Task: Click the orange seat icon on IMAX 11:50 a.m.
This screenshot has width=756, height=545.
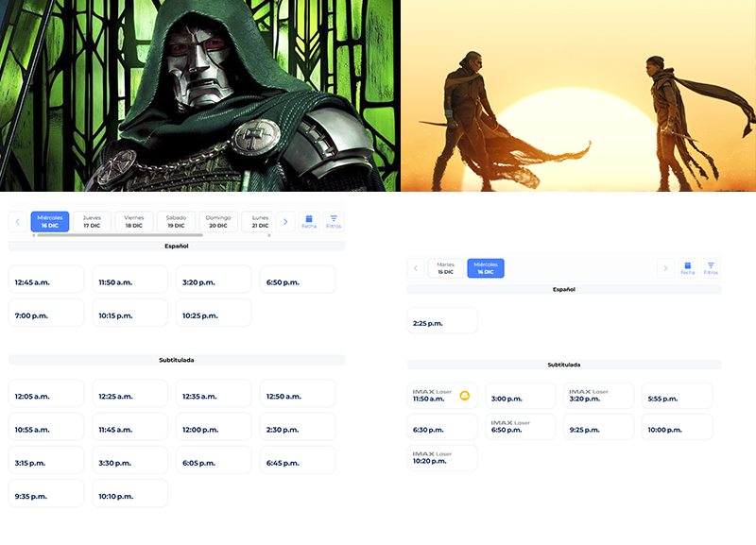Action: point(465,396)
